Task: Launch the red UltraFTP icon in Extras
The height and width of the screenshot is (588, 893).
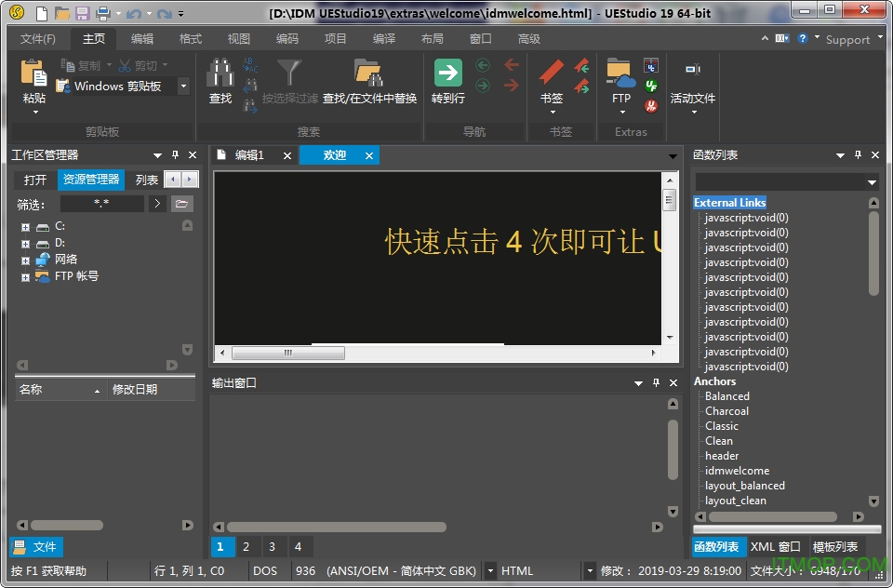Action: [x=651, y=105]
